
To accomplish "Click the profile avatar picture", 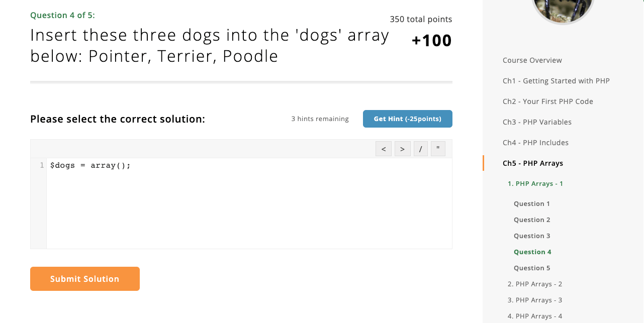I will 563,9.
